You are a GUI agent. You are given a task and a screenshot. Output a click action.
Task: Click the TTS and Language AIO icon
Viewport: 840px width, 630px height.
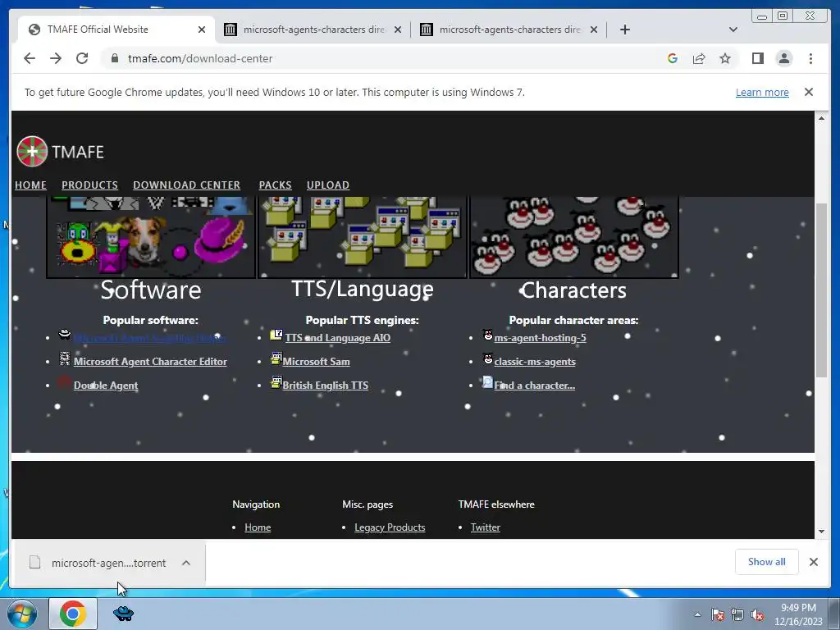(276, 336)
